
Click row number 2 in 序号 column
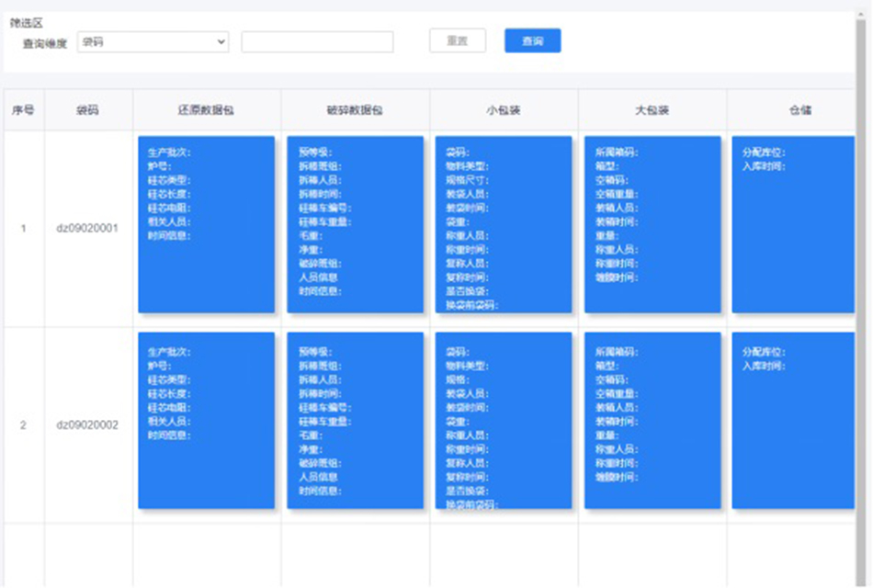click(x=23, y=425)
